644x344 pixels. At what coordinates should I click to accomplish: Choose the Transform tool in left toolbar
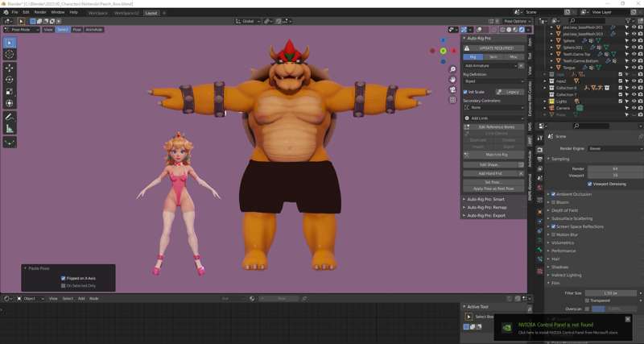click(10, 103)
